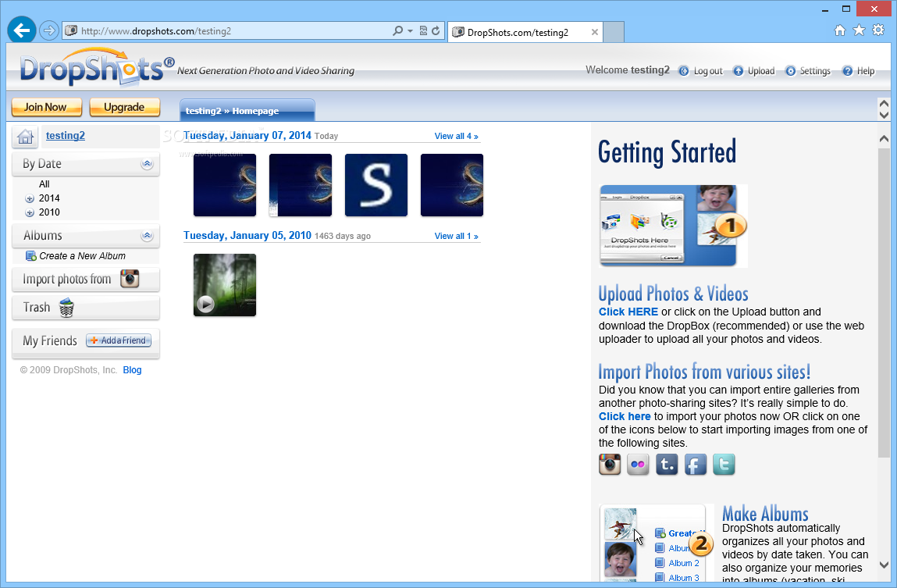Open a new browser tab
Screen dimensions: 897x588
[614, 32]
